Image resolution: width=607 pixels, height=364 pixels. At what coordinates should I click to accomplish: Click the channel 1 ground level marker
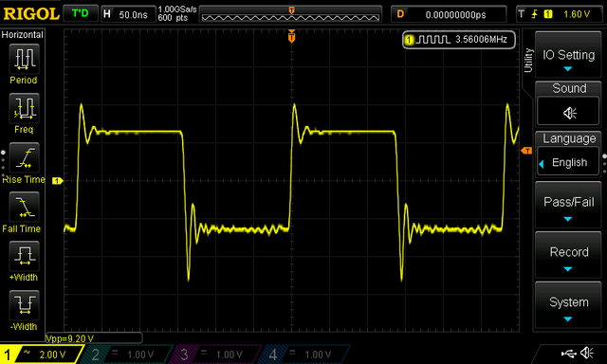click(x=58, y=181)
